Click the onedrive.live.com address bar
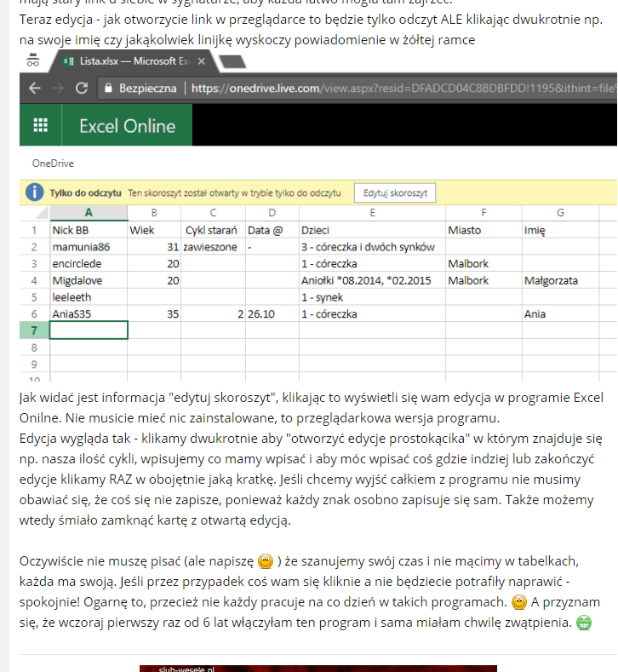This screenshot has height=672, width=618. (x=359, y=89)
